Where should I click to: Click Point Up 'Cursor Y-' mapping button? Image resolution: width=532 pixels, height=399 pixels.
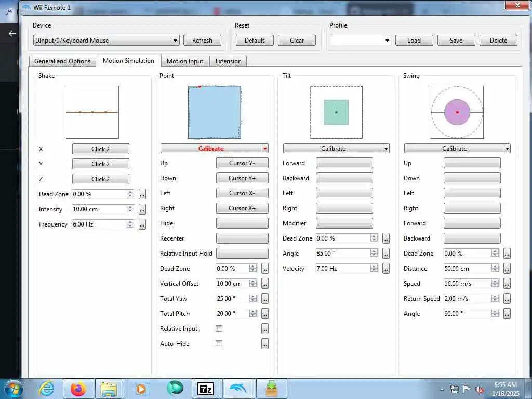(242, 163)
